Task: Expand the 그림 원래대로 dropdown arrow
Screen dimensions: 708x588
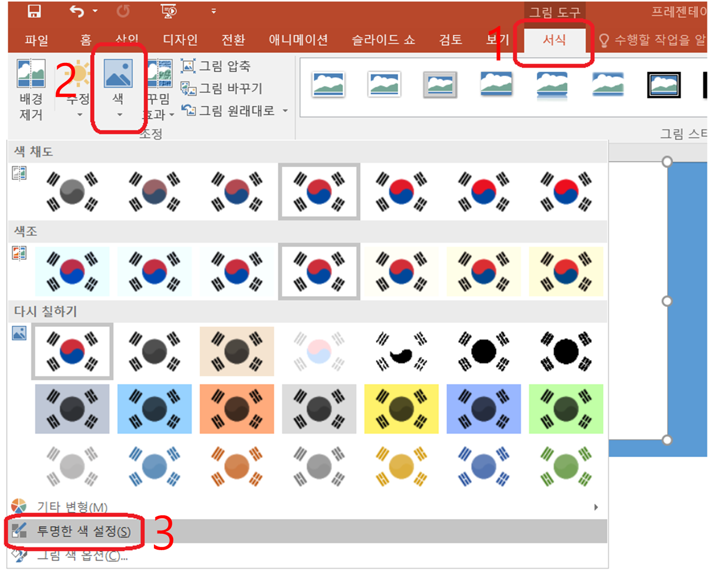Action: point(285,110)
